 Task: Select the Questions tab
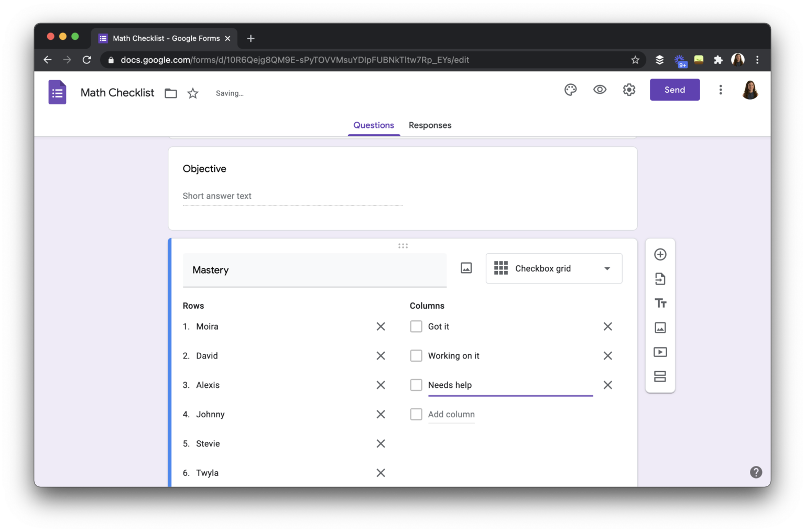(374, 125)
